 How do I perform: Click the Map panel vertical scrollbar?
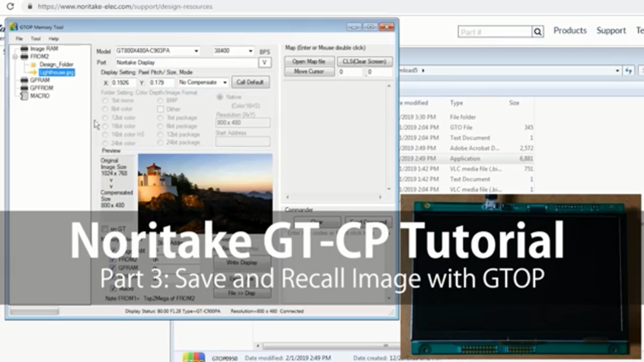pyautogui.click(x=388, y=137)
